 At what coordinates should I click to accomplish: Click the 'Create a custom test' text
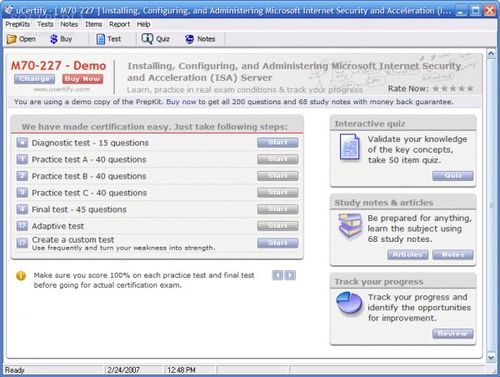click(x=73, y=240)
